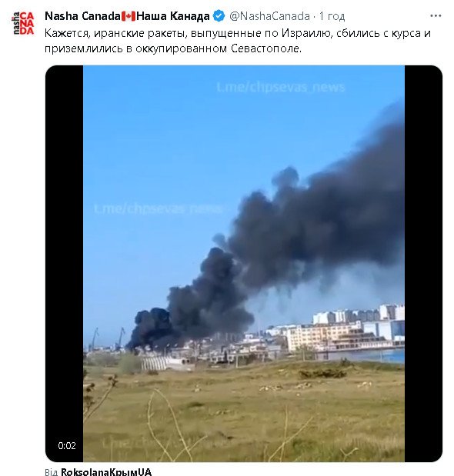
Task: Click the top t.me/chpsevas_news watermark
Action: pos(281,88)
